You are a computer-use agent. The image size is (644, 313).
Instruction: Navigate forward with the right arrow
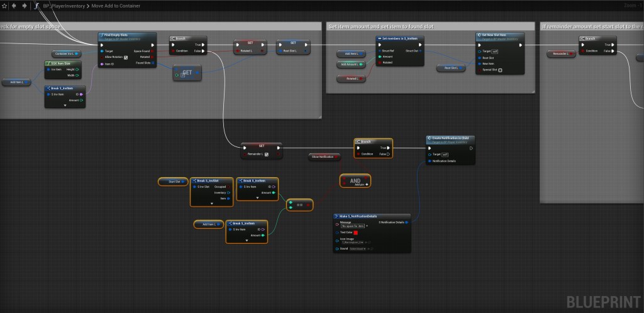[25, 6]
